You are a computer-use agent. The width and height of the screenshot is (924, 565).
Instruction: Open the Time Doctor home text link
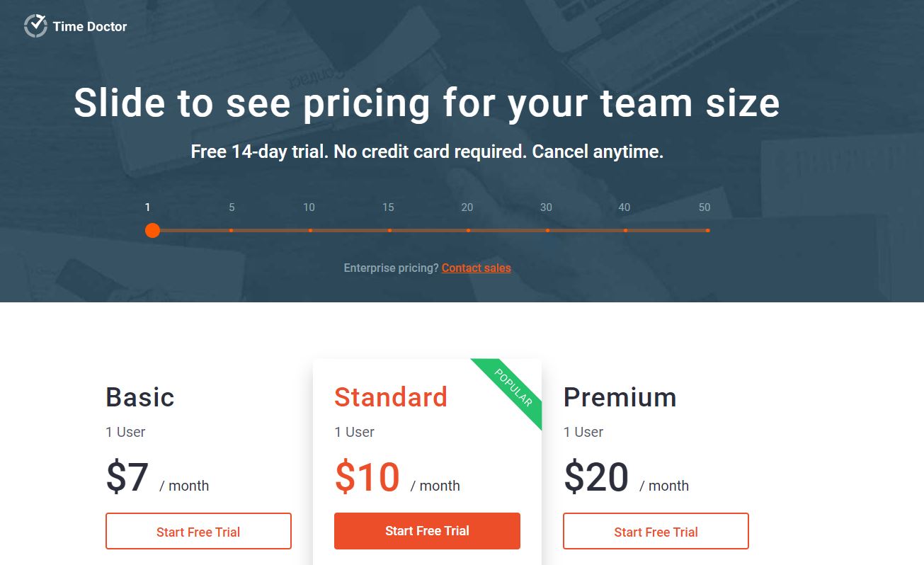click(x=90, y=27)
